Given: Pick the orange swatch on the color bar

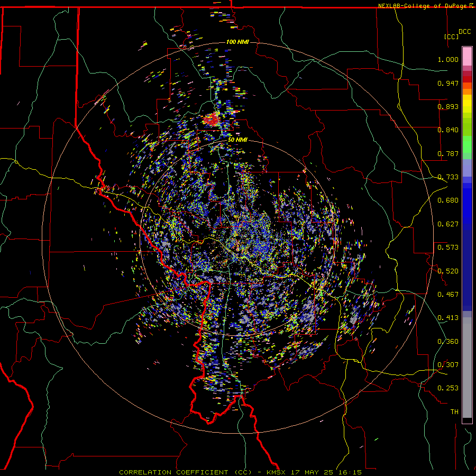Looking at the screenshot, I should pyautogui.click(x=467, y=91).
